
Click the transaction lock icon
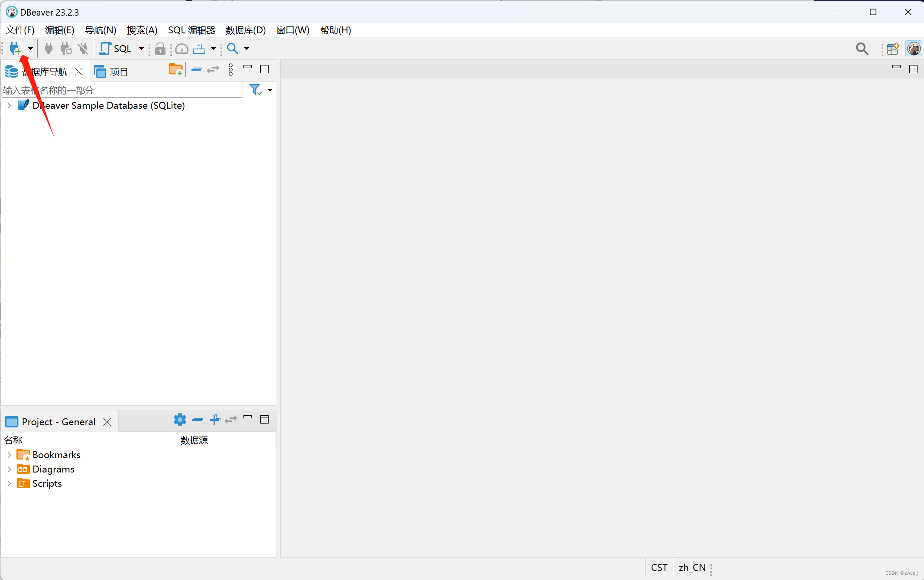tap(160, 49)
